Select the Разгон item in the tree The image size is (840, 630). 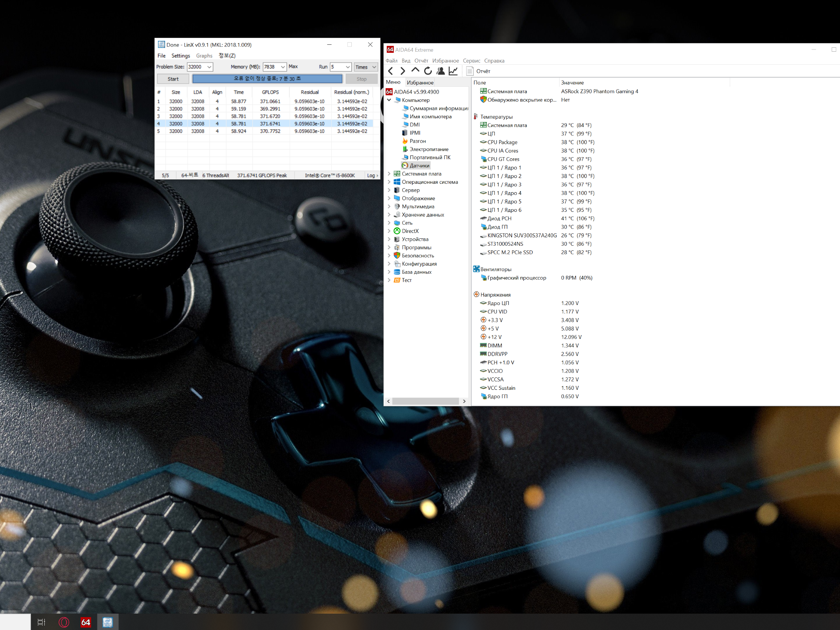[417, 141]
